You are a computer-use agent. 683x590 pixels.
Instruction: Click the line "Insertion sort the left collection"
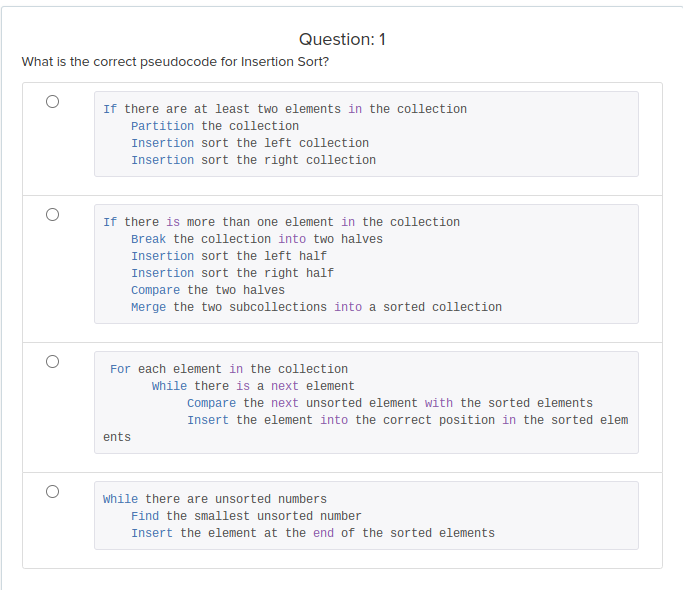click(250, 143)
